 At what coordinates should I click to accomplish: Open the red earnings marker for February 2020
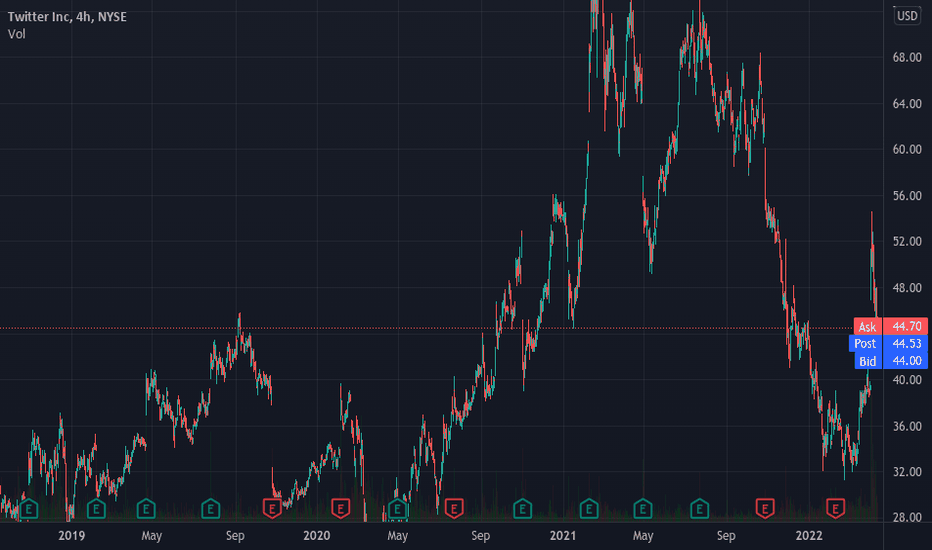(x=341, y=509)
